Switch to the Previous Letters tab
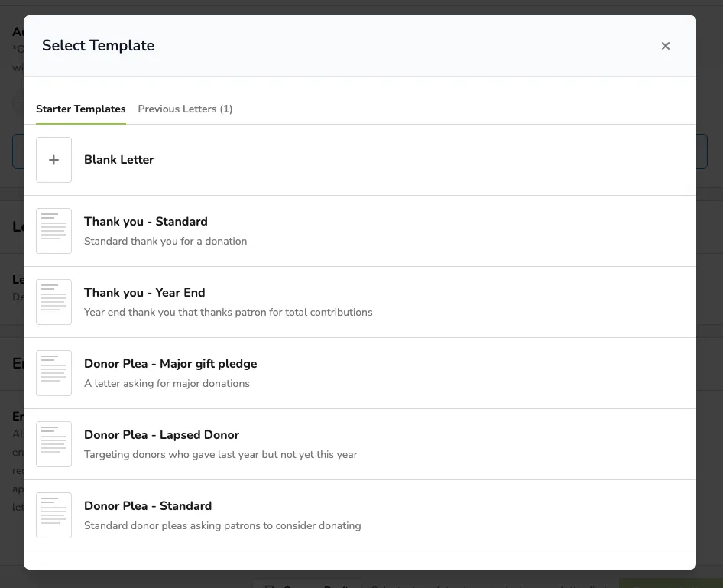This screenshot has height=588, width=723. tap(186, 109)
